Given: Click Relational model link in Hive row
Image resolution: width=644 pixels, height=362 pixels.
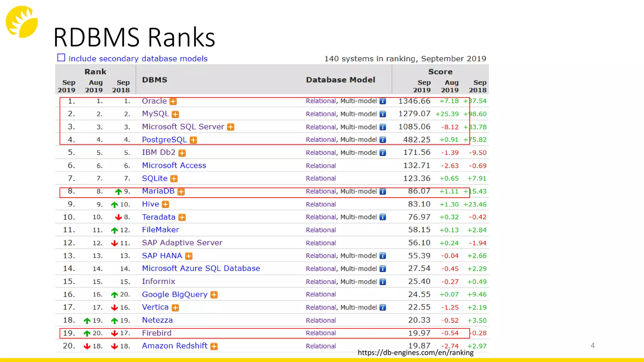Looking at the screenshot, I should [x=321, y=204].
